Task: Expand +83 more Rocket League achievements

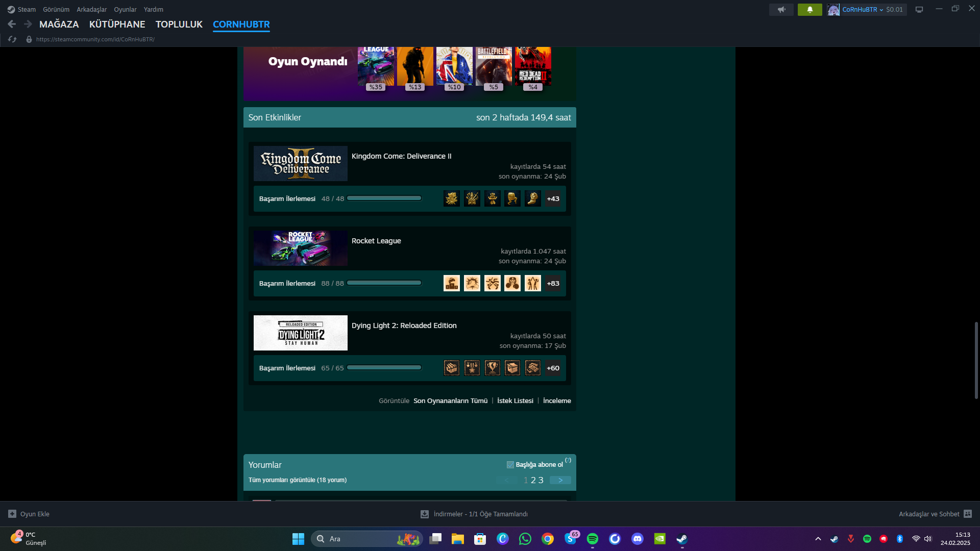Action: click(553, 283)
